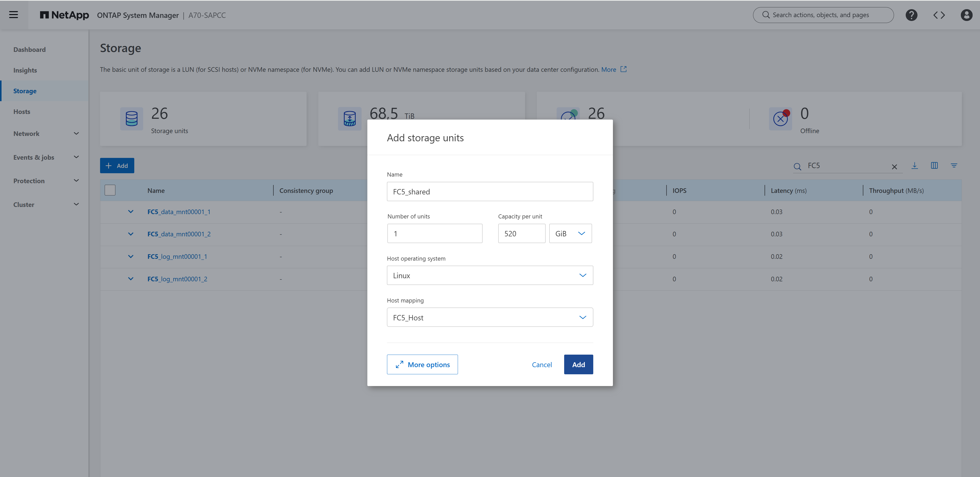Expand the Network sidebar section
Image resolution: width=980 pixels, height=477 pixels.
[x=46, y=134]
